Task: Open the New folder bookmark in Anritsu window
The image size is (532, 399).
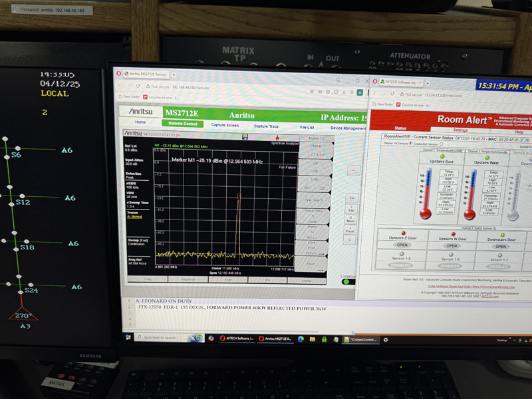Action: [x=129, y=96]
